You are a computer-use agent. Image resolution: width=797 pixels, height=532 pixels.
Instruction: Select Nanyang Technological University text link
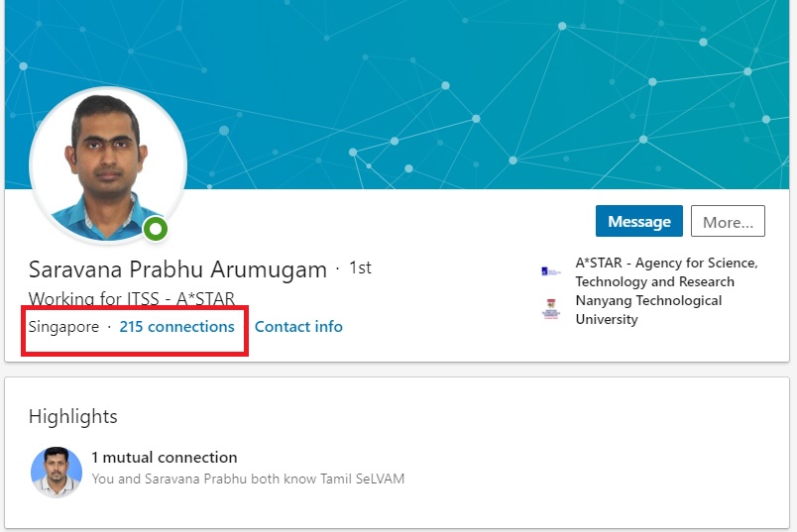click(648, 310)
